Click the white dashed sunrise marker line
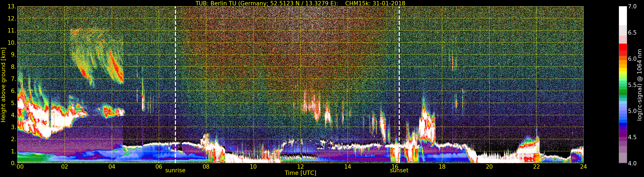The width and height of the screenshot is (644, 177). [x=175, y=85]
